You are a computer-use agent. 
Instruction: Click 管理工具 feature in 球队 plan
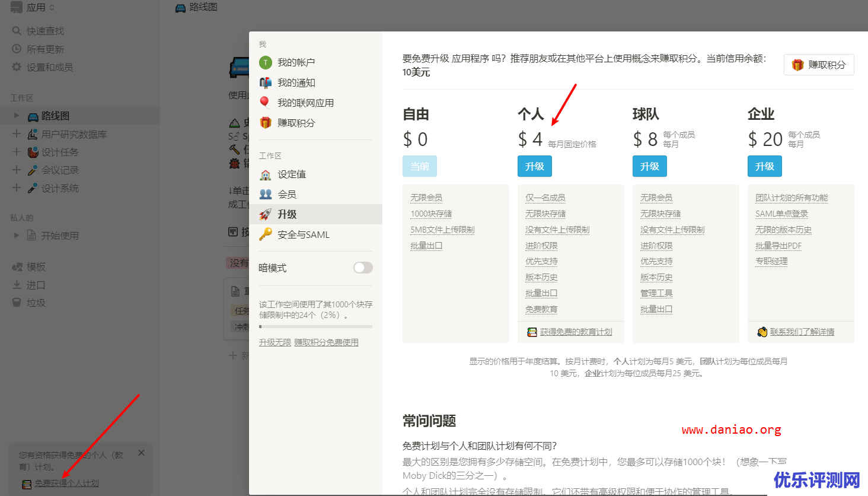point(656,293)
